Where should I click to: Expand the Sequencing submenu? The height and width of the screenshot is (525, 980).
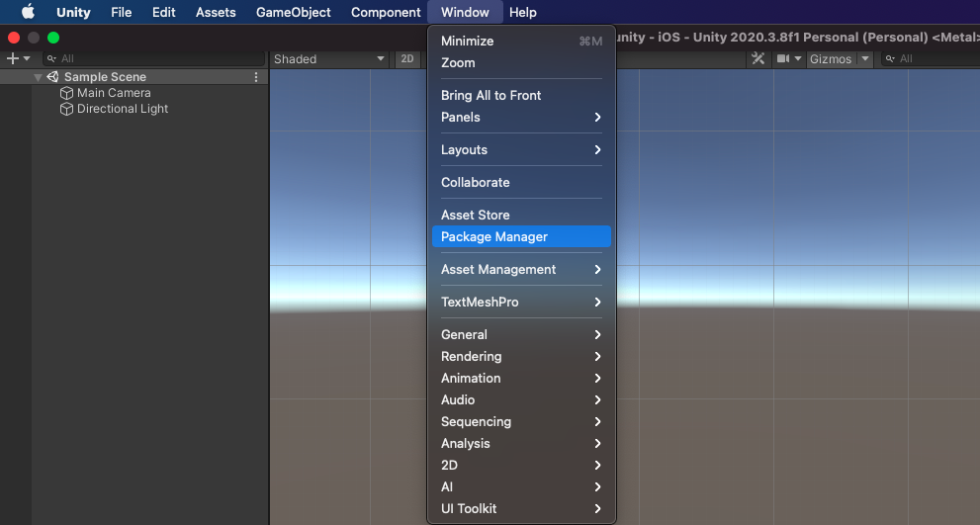coord(521,422)
